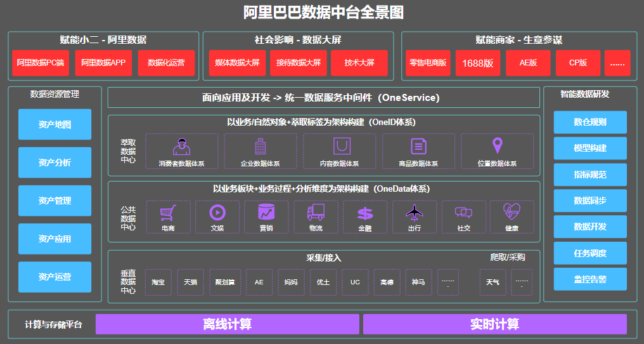Click the 任务调度 button
Image resolution: width=644 pixels, height=344 pixels.
pyautogui.click(x=590, y=253)
